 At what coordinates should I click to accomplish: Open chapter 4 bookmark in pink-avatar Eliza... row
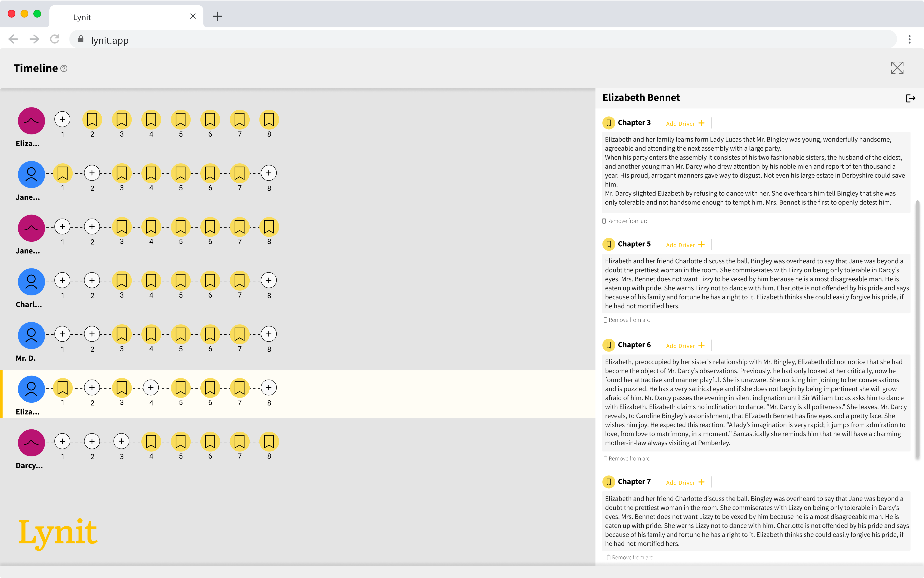coord(151,119)
